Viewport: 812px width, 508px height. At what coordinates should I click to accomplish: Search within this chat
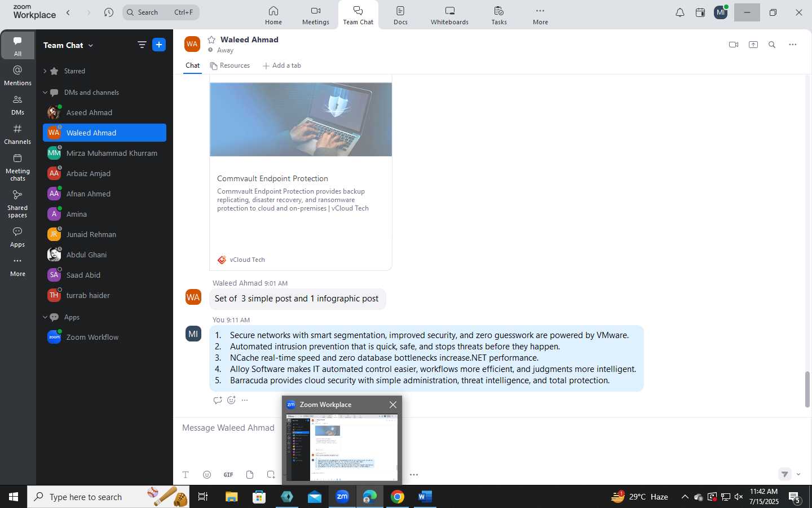(772, 45)
